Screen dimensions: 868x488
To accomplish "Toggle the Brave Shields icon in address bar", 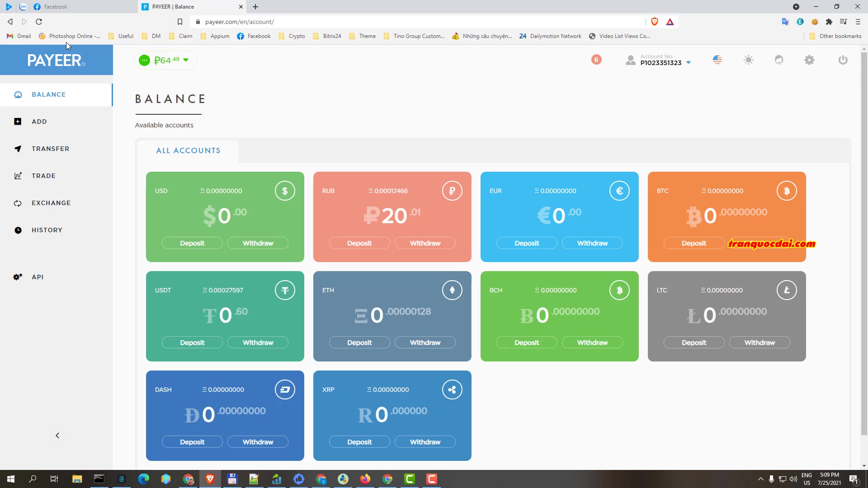I will [654, 22].
